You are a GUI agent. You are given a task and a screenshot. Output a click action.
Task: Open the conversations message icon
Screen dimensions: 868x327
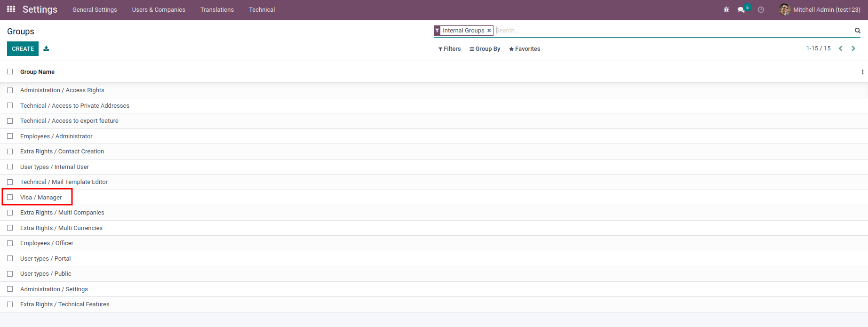click(741, 10)
